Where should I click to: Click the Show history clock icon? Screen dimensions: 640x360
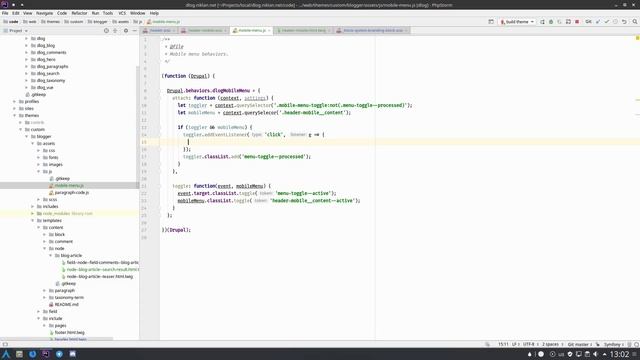coord(616,22)
